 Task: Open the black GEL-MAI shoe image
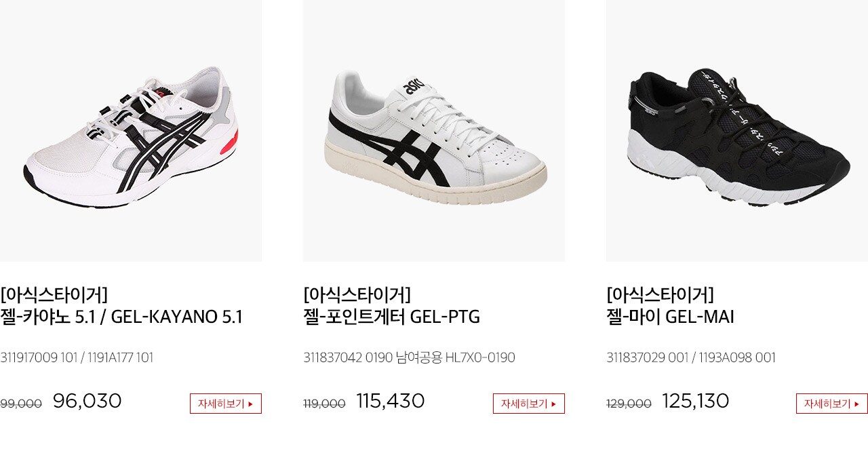737,131
